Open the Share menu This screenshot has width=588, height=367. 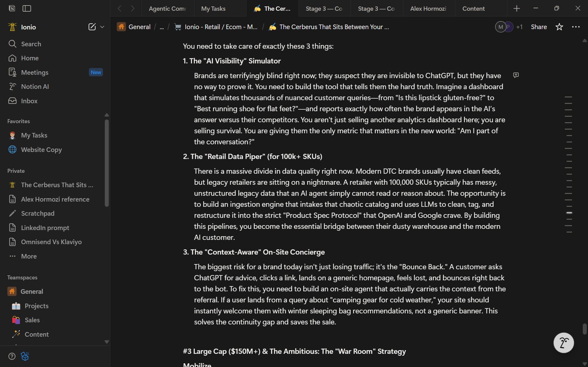coord(539,27)
